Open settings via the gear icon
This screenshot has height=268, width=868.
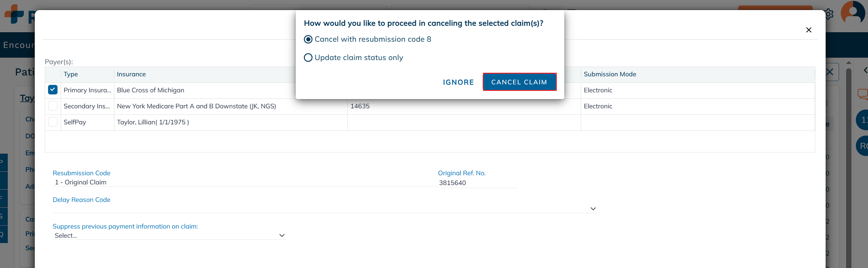[x=829, y=14]
